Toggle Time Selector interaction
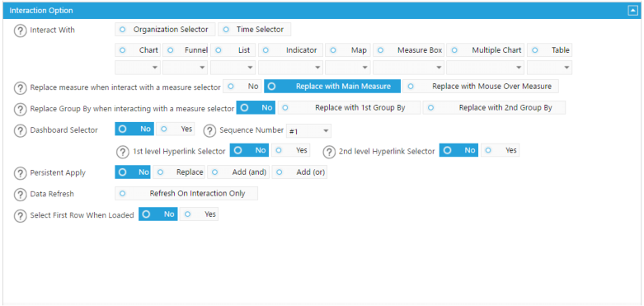The width and height of the screenshot is (644, 306). pyautogui.click(x=254, y=30)
